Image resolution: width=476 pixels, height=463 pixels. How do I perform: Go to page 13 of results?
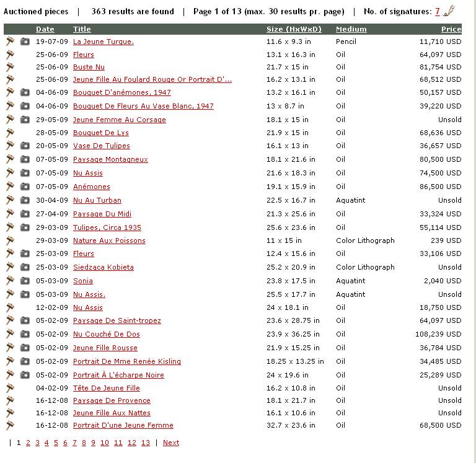(x=146, y=443)
